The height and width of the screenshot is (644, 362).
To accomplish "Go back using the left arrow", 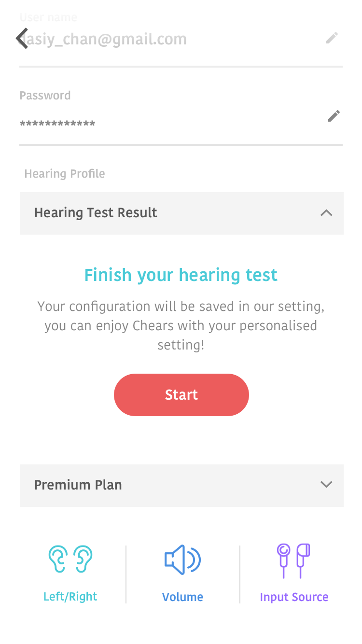I will click(x=22, y=39).
